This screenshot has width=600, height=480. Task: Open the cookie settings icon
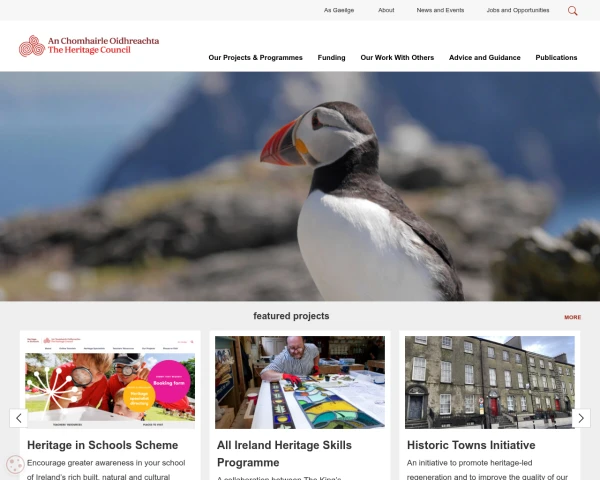[15, 464]
